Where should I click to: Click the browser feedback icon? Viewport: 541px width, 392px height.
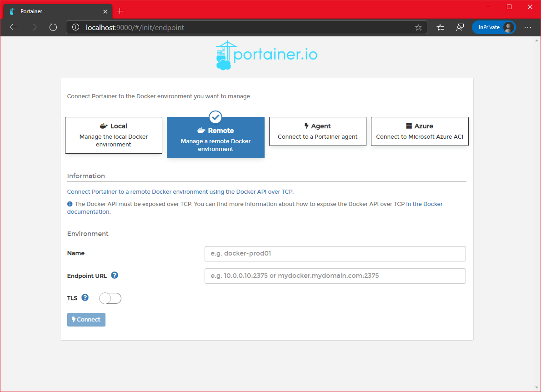[x=460, y=27]
